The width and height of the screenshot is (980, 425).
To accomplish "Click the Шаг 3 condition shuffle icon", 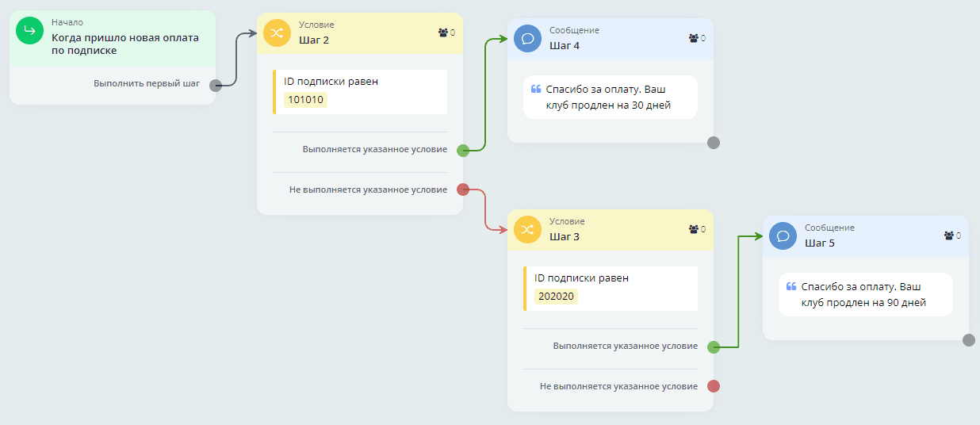I will pyautogui.click(x=527, y=229).
